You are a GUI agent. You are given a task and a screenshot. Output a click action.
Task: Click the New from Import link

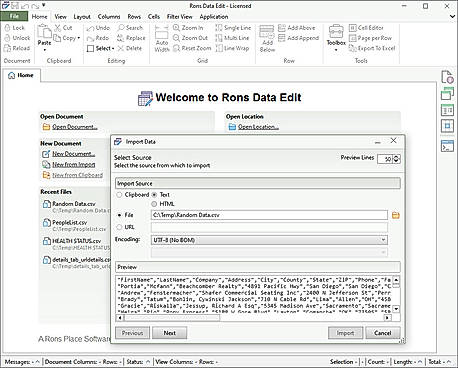point(74,165)
